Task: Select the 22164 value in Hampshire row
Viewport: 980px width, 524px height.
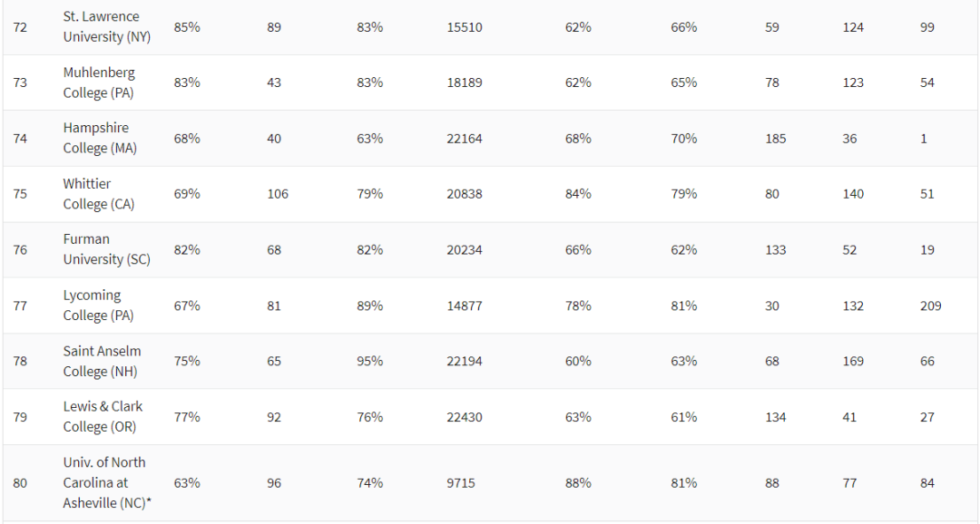Action: pyautogui.click(x=465, y=139)
